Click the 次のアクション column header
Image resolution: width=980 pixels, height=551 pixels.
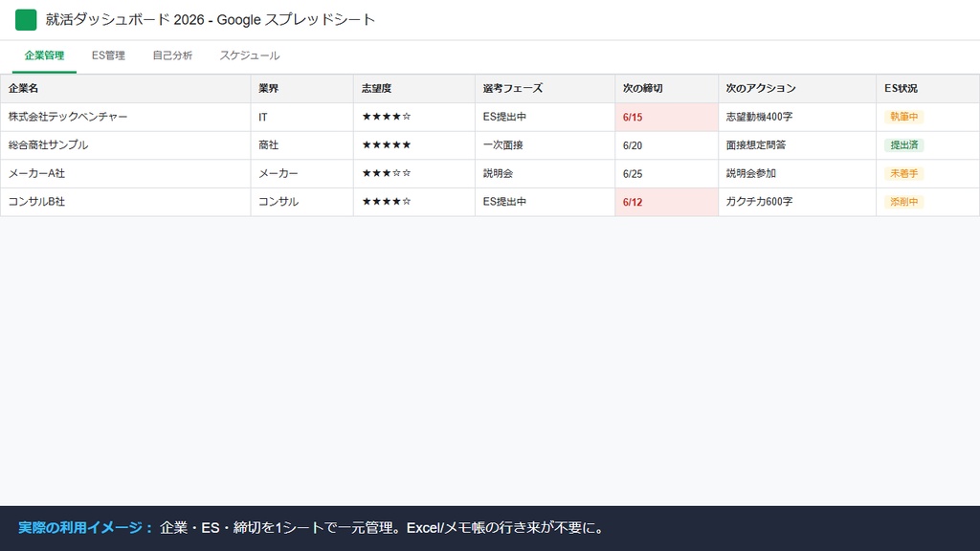click(x=797, y=89)
